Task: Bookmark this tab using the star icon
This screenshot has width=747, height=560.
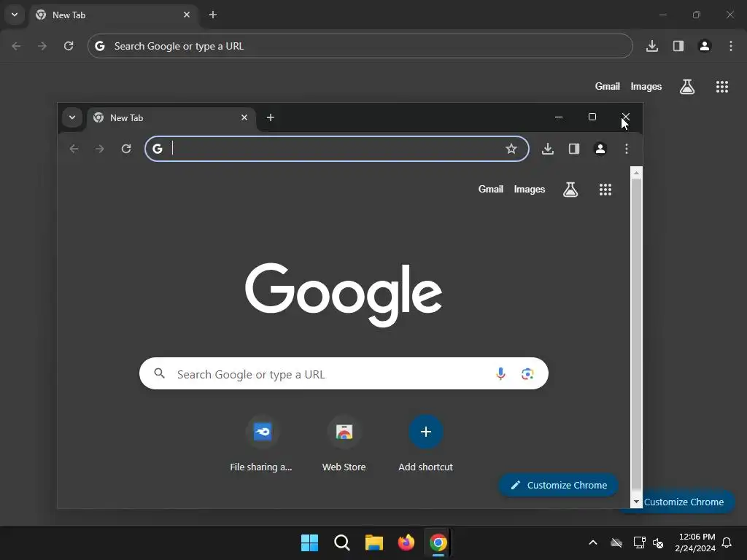Action: click(x=511, y=149)
